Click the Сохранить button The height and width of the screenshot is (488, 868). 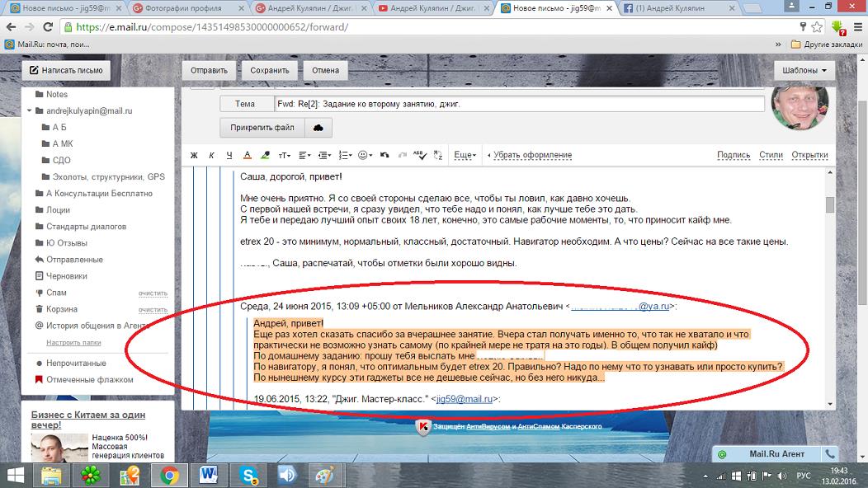[270, 70]
